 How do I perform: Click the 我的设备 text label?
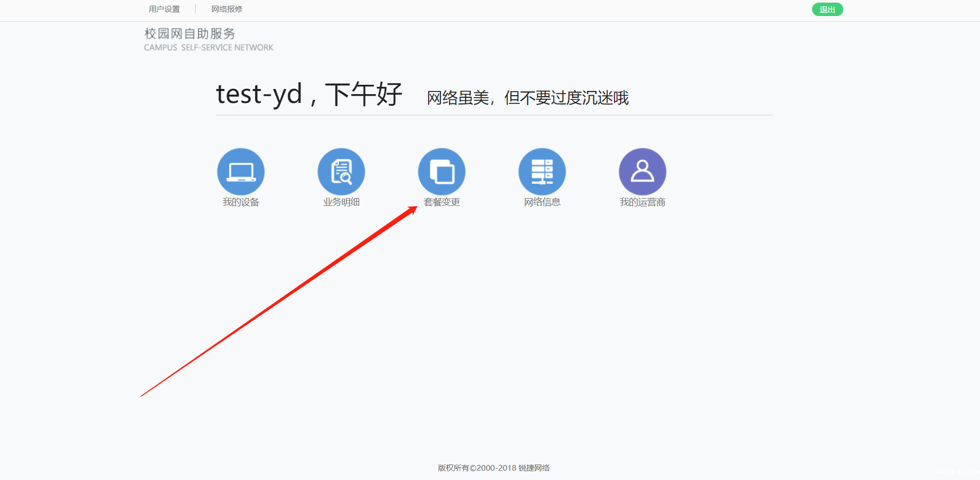click(x=241, y=202)
